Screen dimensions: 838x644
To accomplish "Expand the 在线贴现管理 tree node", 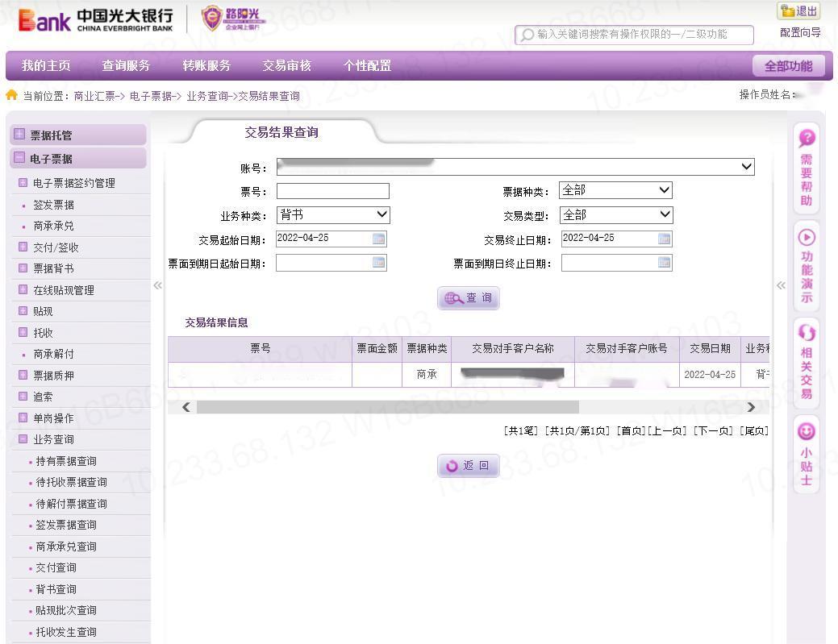I will [23, 289].
